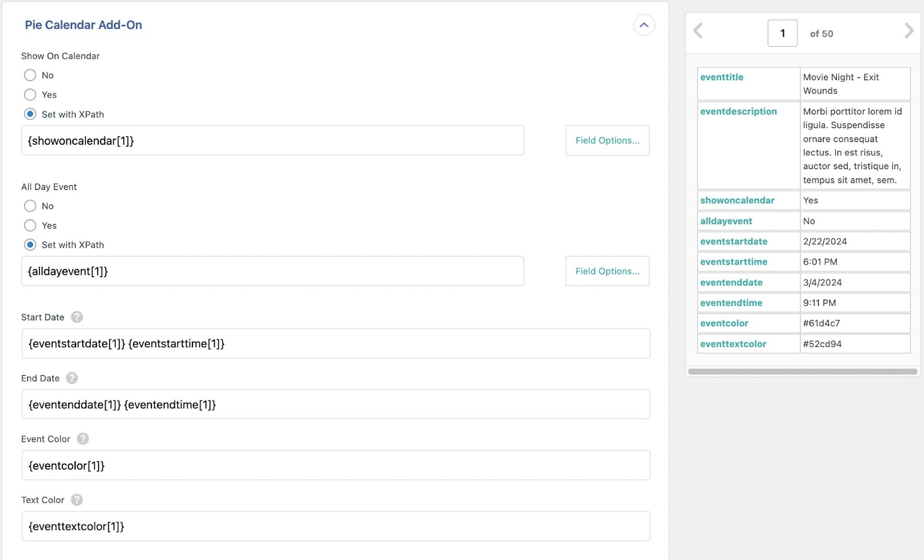Viewport: 924px width, 560px height.
Task: Click the 9:11 PM end time value
Action: tap(819, 303)
